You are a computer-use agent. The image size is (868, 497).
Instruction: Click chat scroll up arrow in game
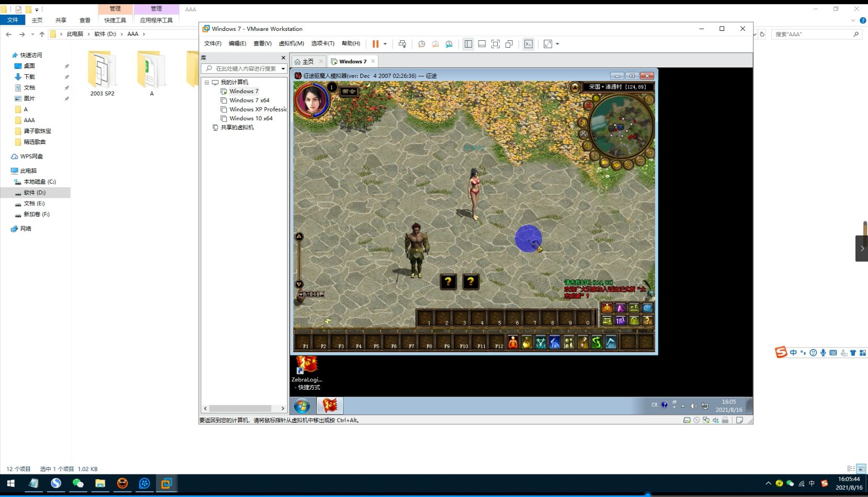click(299, 237)
